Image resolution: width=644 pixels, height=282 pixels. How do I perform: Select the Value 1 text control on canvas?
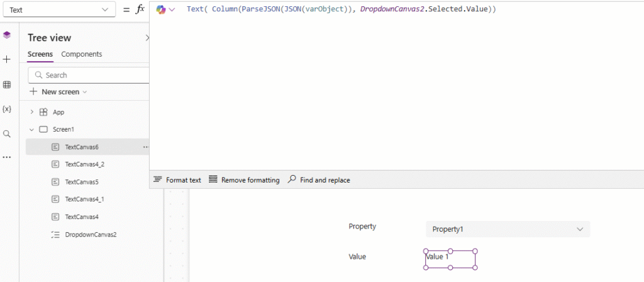[450, 259]
